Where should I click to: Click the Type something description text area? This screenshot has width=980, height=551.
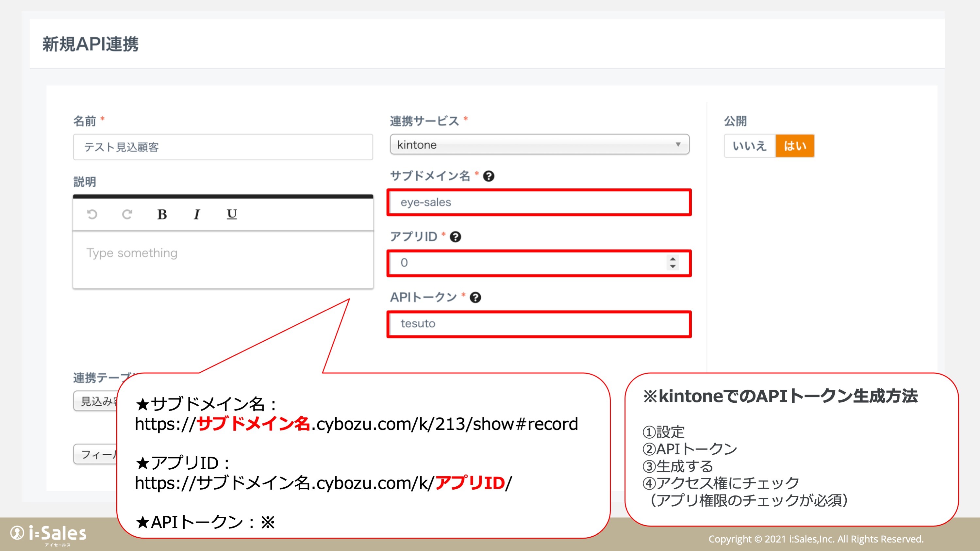coord(223,259)
